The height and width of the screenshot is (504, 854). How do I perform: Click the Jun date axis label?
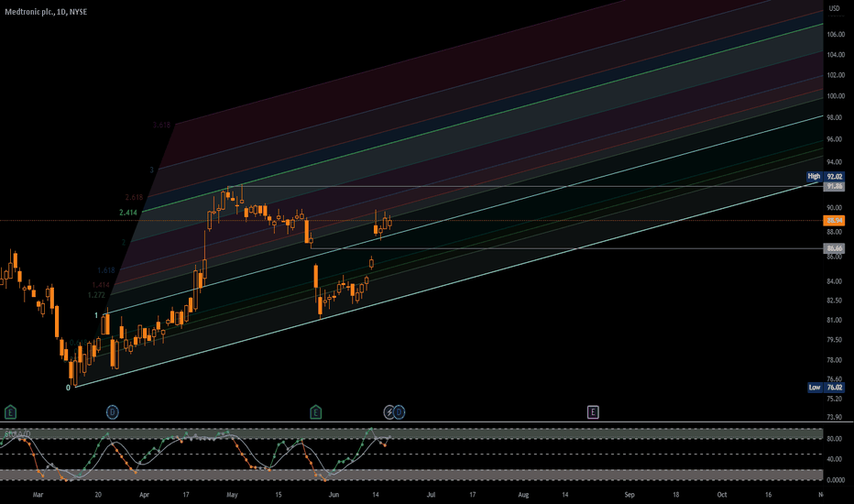point(334,495)
